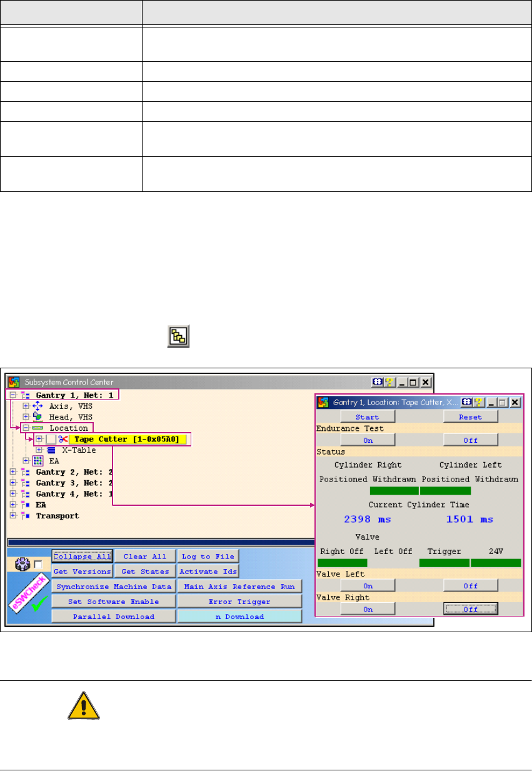The image size is (532, 771).
Task: Click the binoculars icon in Subsystem Control Center title bar
Action: 378,381
